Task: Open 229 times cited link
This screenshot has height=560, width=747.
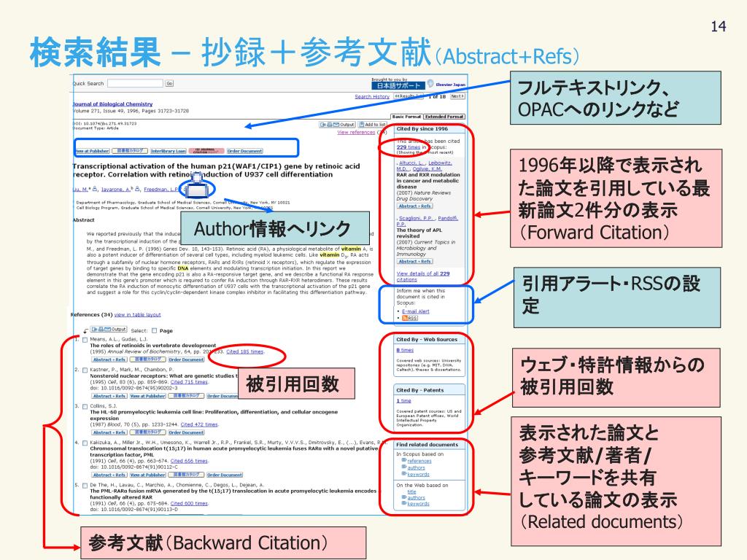Action: tap(409, 147)
